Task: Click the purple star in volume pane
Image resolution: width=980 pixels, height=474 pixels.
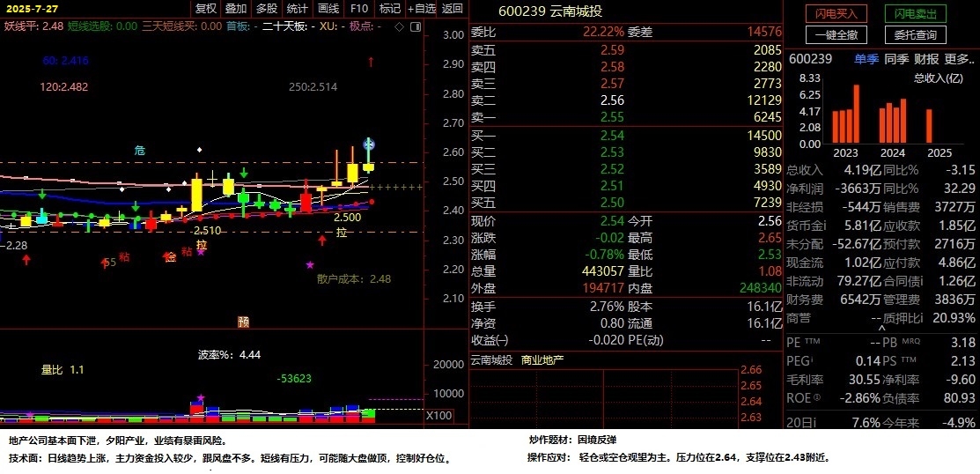Action: (x=201, y=397)
